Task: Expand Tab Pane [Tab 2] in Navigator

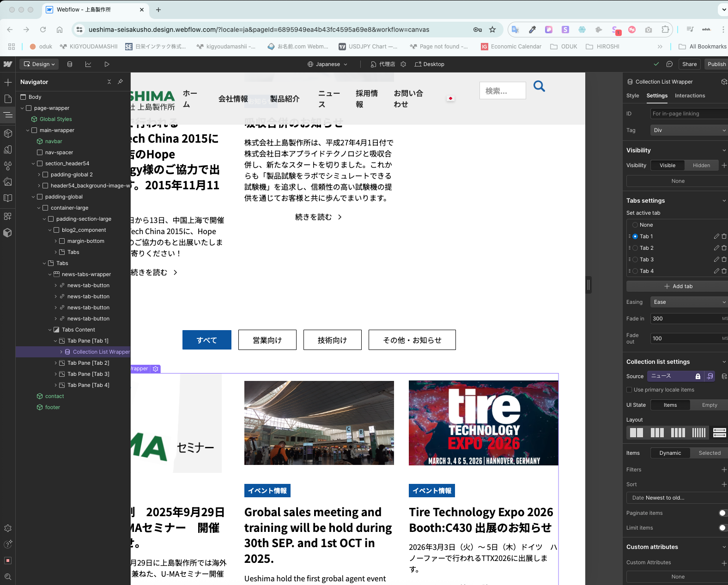Action: tap(55, 363)
